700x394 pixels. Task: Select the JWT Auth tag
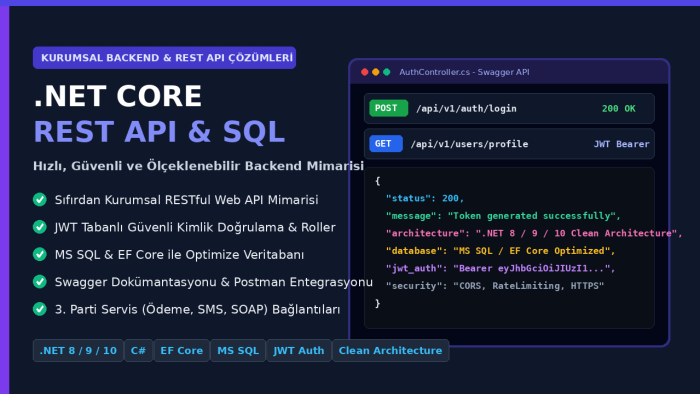coord(299,351)
